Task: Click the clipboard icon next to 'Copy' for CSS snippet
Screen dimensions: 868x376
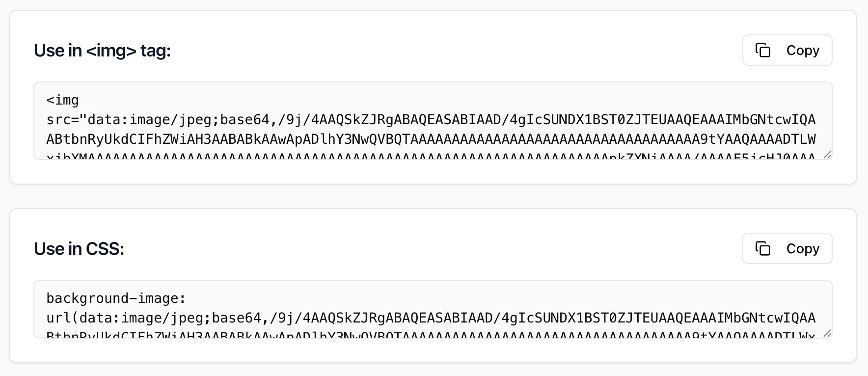Action: coord(763,248)
